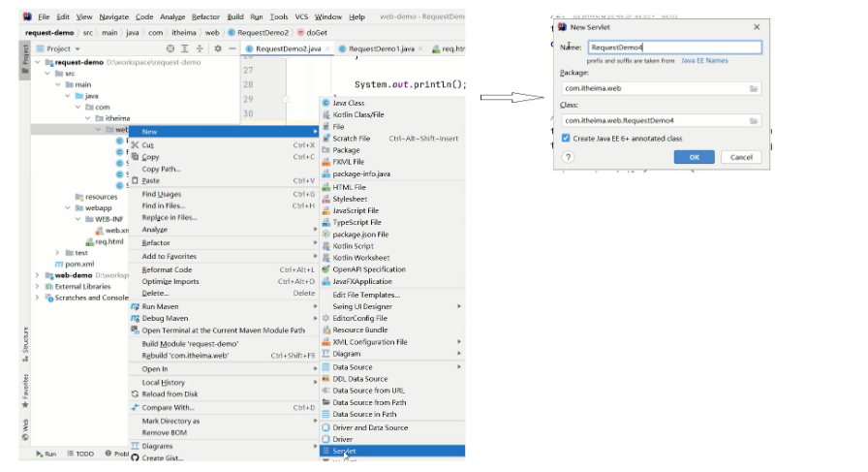Click the EditorConfig File gear icon
This screenshot has height=472, width=868.
point(326,318)
